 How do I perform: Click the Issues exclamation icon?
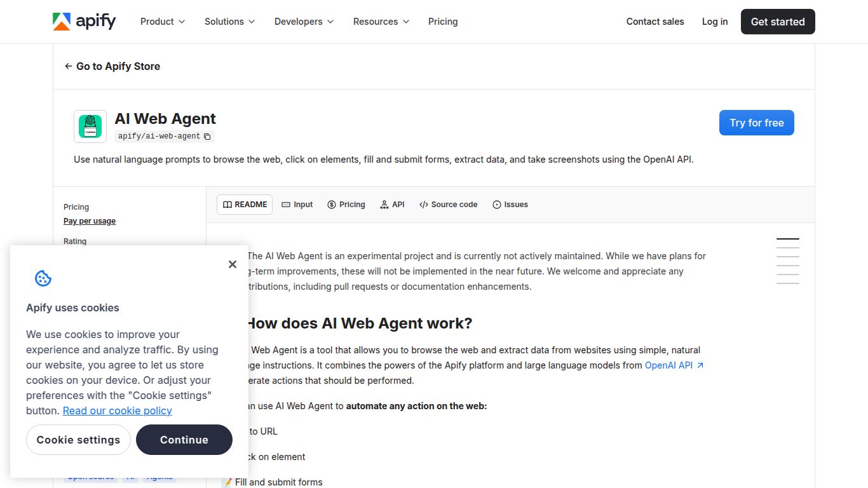(x=496, y=204)
